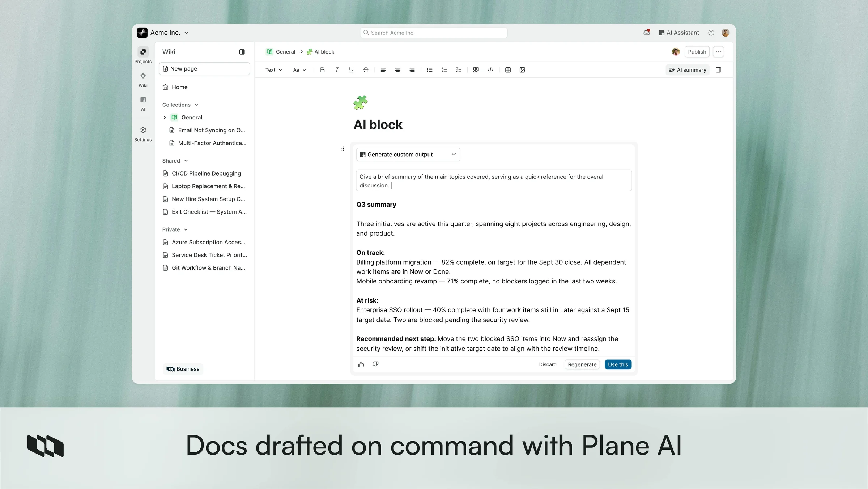Give thumbs down to AI output
Viewport: 868px width, 489px height.
click(375, 364)
